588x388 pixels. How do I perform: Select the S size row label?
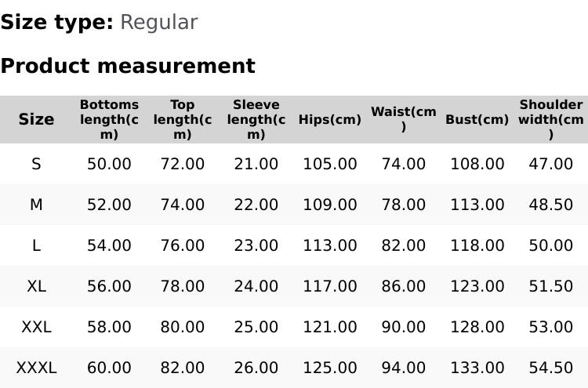[36, 164]
